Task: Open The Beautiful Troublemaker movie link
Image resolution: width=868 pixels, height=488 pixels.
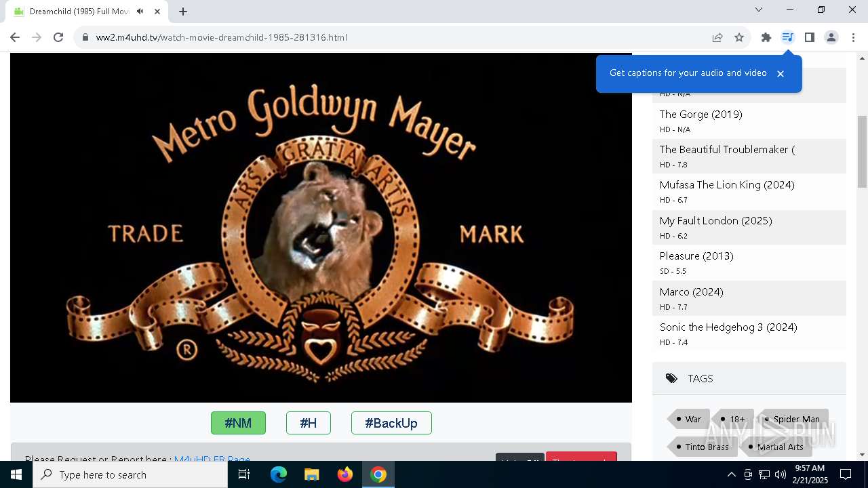Action: (727, 149)
